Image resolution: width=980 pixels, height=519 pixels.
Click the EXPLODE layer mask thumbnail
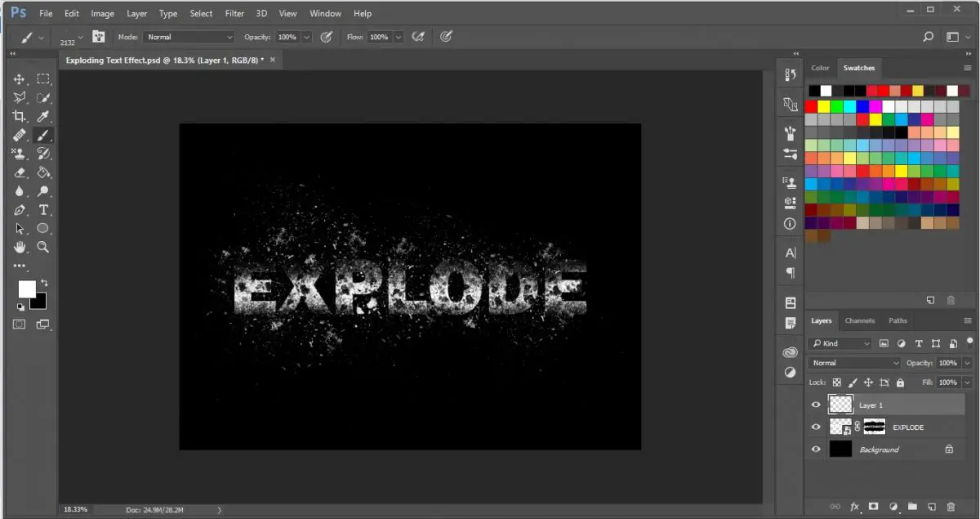[873, 427]
